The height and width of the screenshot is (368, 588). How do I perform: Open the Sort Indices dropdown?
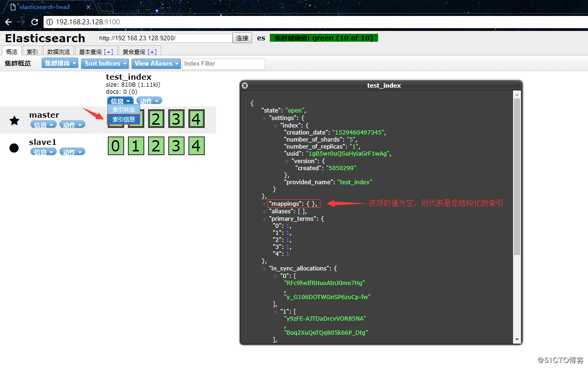105,63
